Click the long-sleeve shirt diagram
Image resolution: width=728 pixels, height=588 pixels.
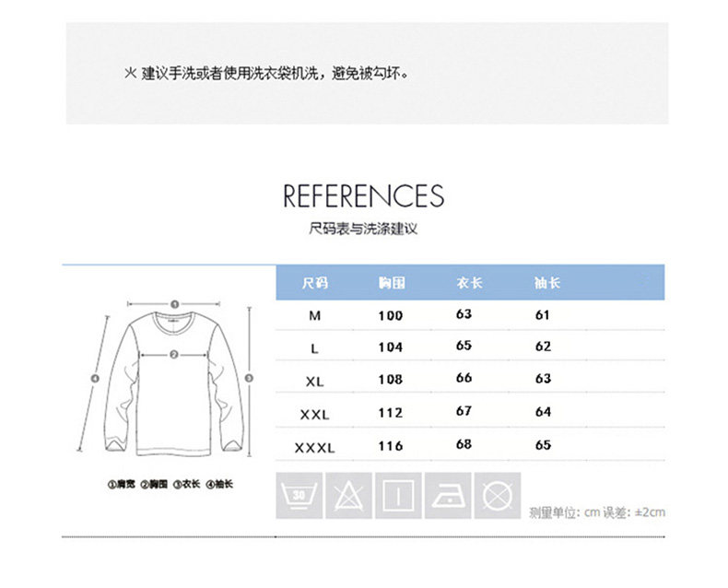[173, 383]
